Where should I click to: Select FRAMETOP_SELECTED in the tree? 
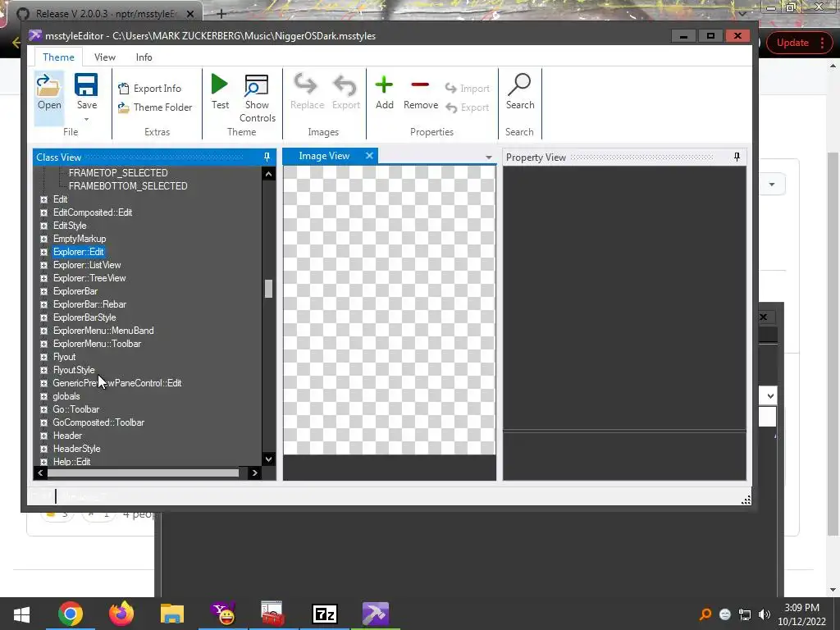(x=118, y=172)
